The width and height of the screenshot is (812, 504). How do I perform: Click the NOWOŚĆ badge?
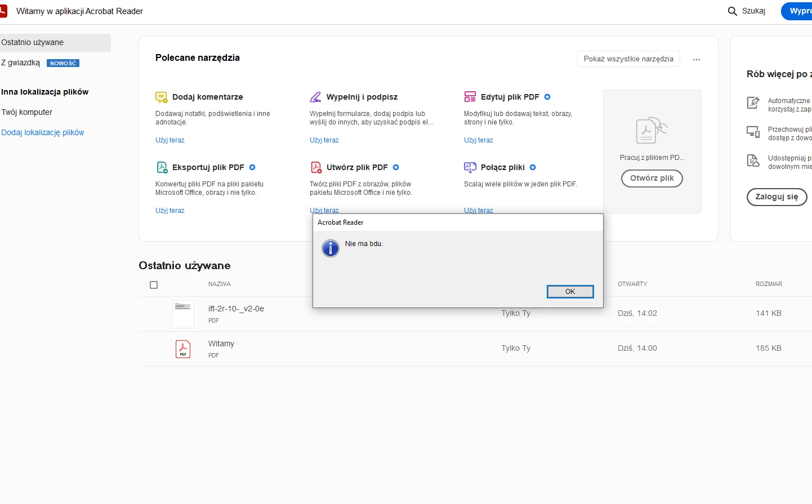[63, 63]
